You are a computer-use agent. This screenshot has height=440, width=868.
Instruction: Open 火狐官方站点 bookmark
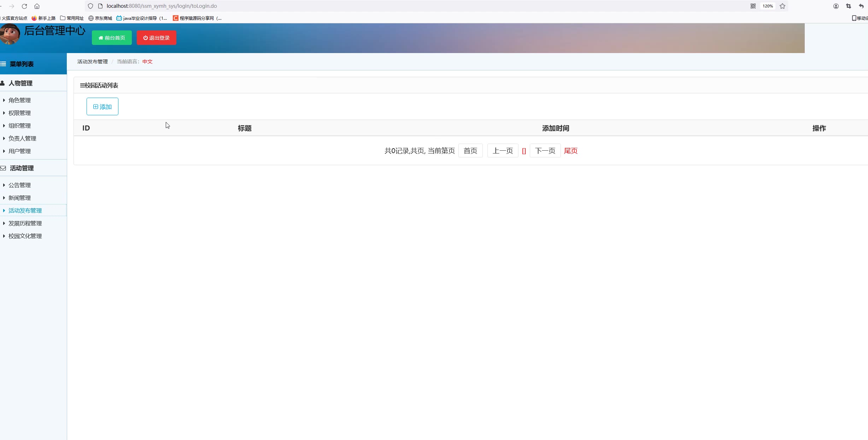click(14, 18)
